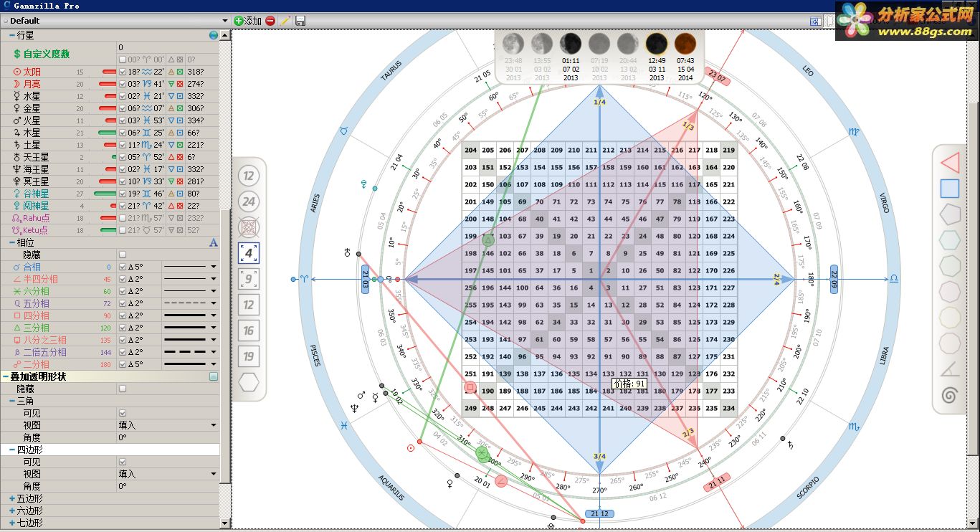Uncheck the 木星 (Jupiter) planet checkbox
Viewport: 980px width, 532px height.
(x=123, y=133)
